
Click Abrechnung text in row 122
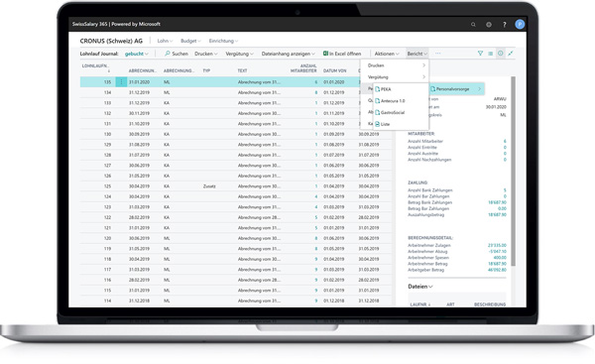tap(259, 217)
